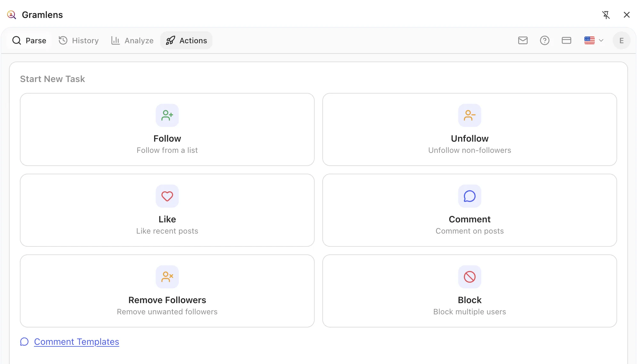Start a Like recent posts task

click(167, 210)
